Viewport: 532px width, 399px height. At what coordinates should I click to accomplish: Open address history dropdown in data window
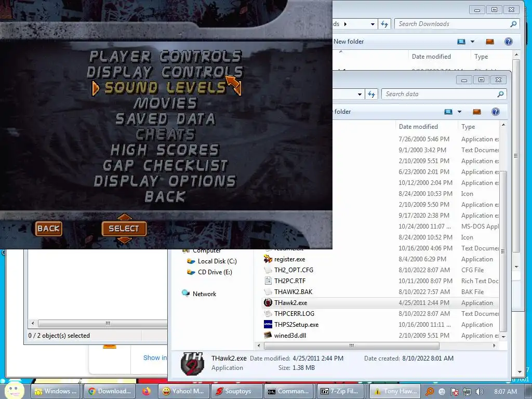point(360,95)
